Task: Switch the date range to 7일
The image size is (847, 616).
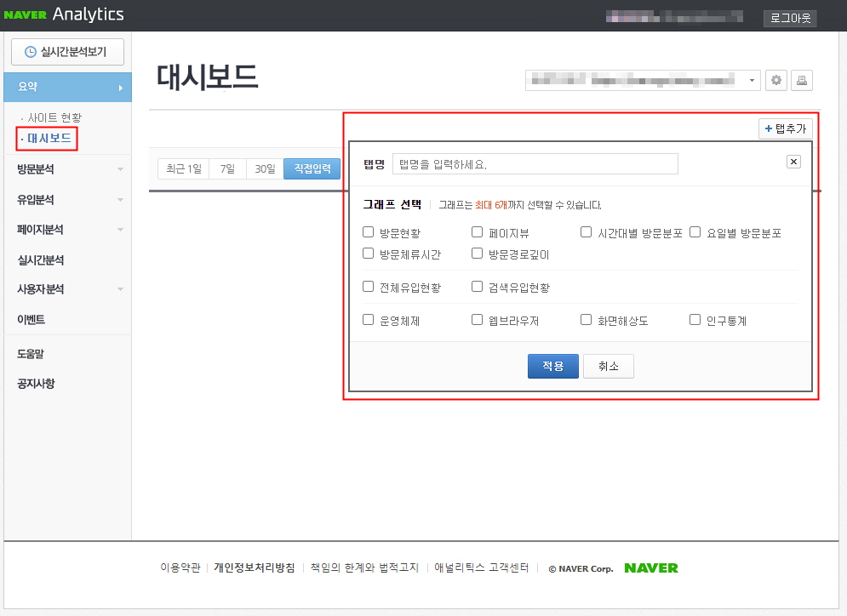Action: [227, 168]
